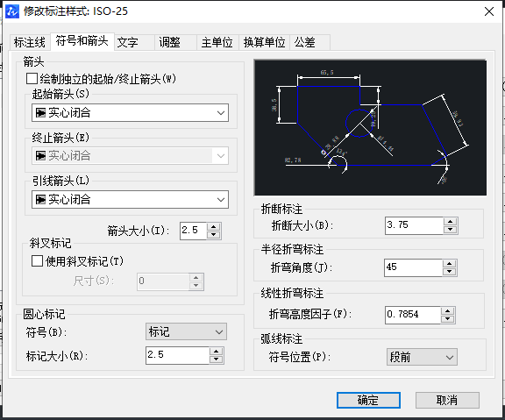Toggle 使用斜叉标记 checkbox
The height and width of the screenshot is (420, 505).
click(x=37, y=261)
